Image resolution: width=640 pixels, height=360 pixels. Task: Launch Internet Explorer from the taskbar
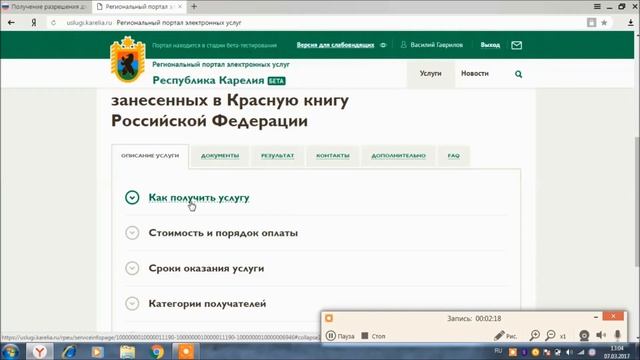coord(69,352)
